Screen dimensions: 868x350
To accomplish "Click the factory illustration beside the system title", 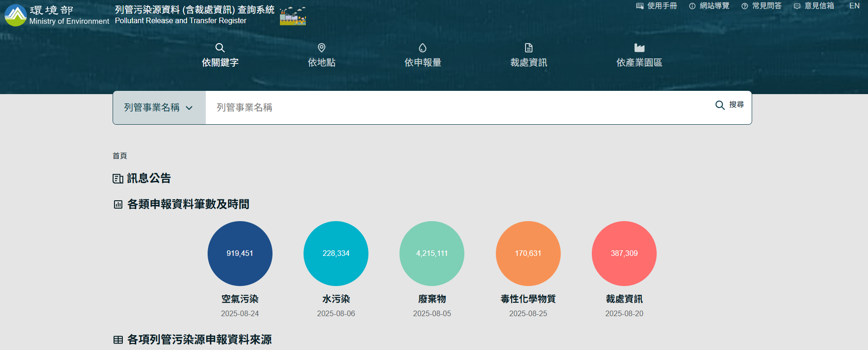I will pos(293,16).
